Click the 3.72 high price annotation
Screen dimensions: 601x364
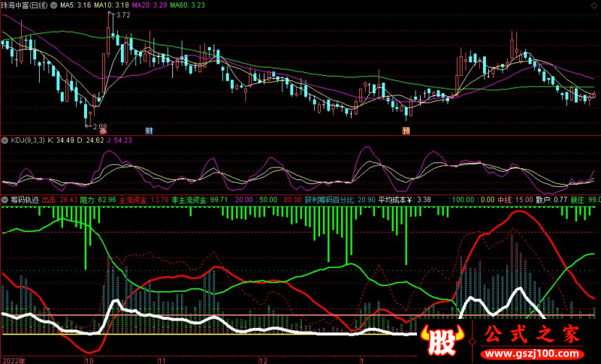pyautogui.click(x=123, y=15)
